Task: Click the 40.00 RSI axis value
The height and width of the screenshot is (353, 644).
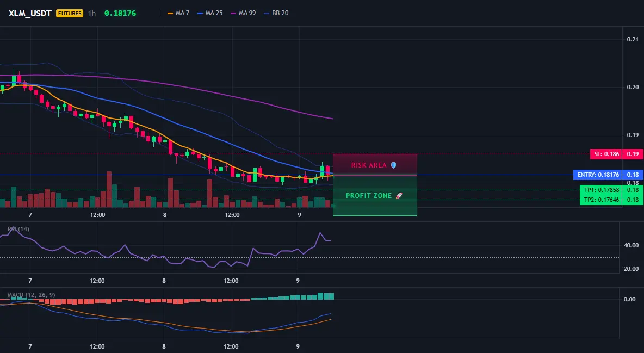Action: (631, 245)
